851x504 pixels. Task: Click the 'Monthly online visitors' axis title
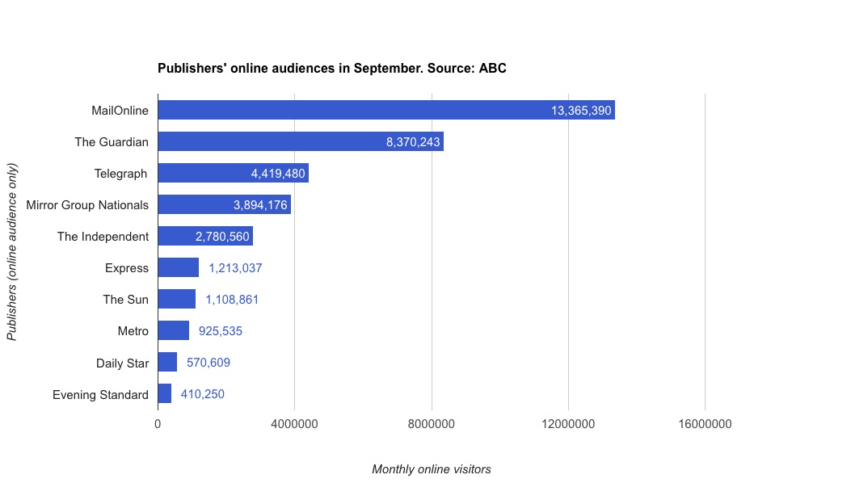pos(431,469)
